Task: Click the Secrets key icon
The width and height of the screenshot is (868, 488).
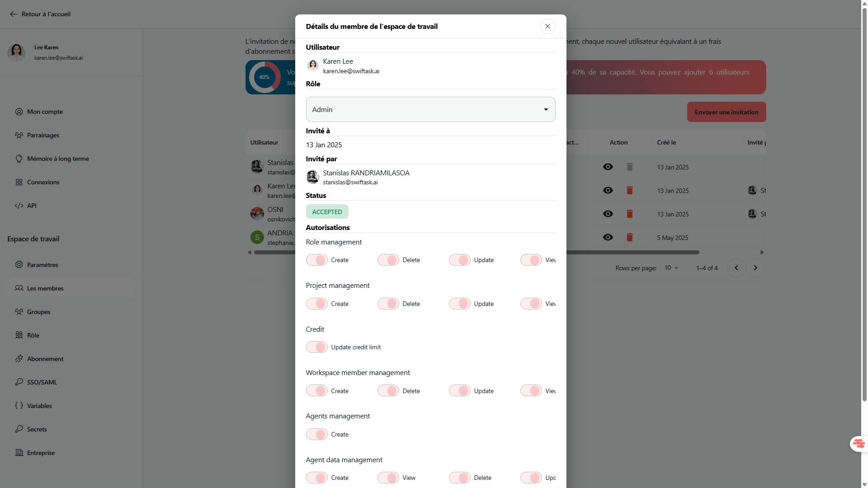Action: [19, 429]
